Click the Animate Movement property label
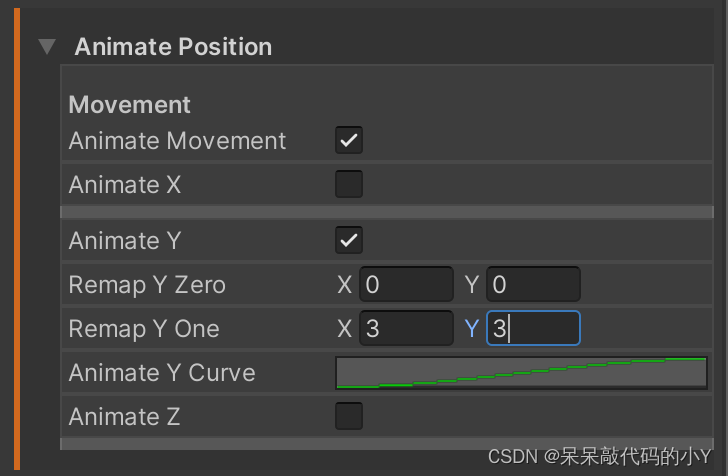The width and height of the screenshot is (728, 476). [x=177, y=141]
